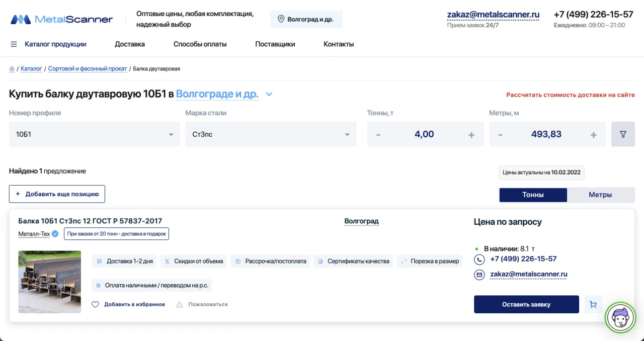Open the Номер профиля dropdown

pyautogui.click(x=170, y=134)
